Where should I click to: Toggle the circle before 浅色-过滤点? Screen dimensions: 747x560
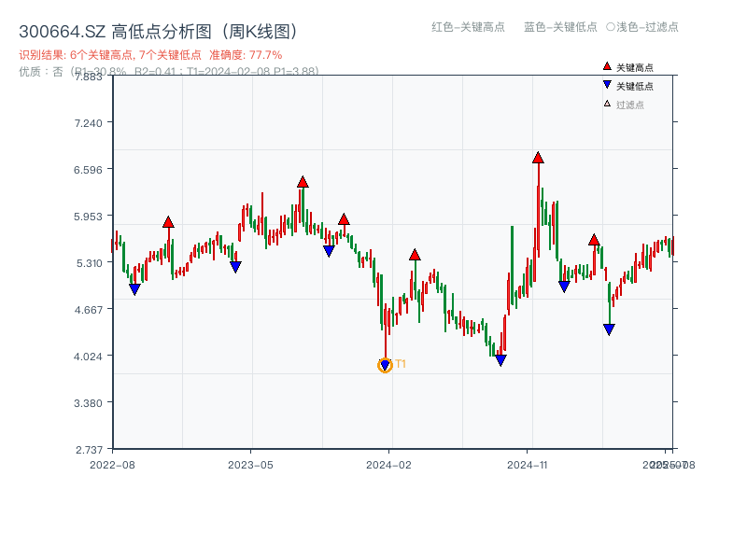[610, 27]
